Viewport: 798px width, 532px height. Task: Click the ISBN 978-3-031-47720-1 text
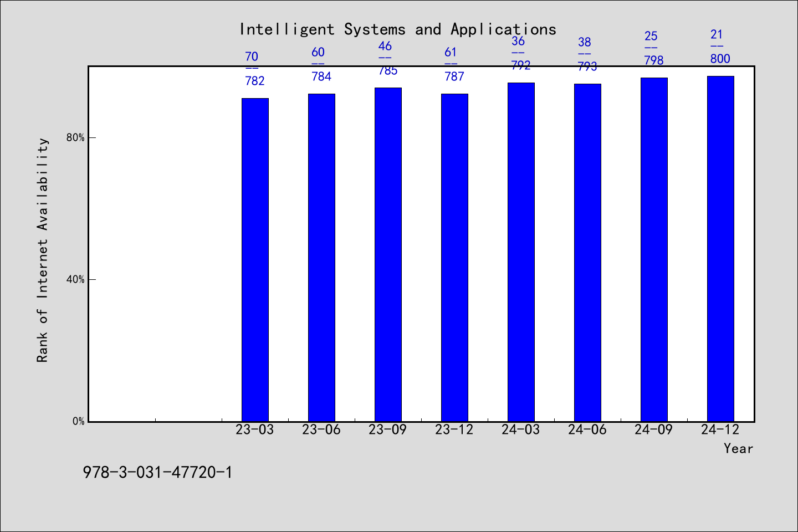pyautogui.click(x=158, y=473)
